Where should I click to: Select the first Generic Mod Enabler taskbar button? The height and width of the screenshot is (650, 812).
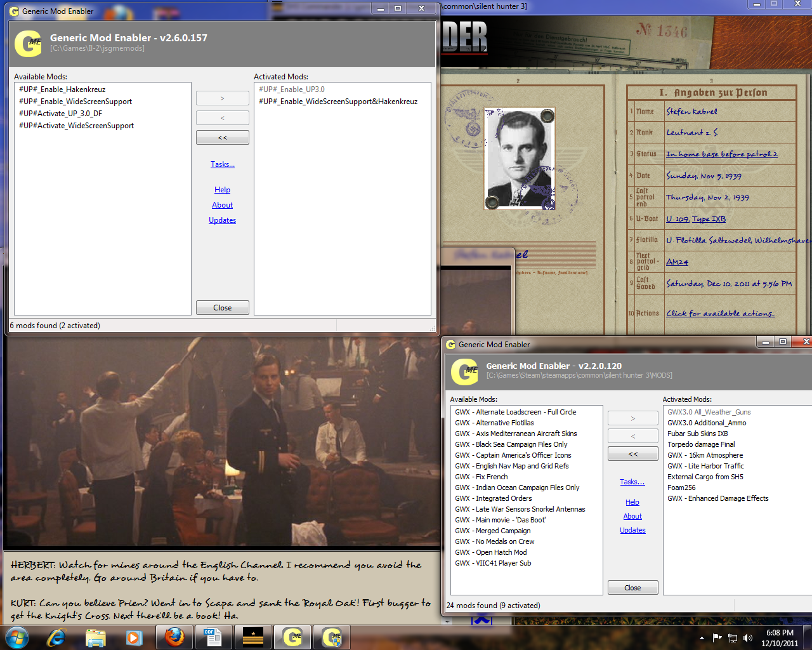pyautogui.click(x=292, y=637)
